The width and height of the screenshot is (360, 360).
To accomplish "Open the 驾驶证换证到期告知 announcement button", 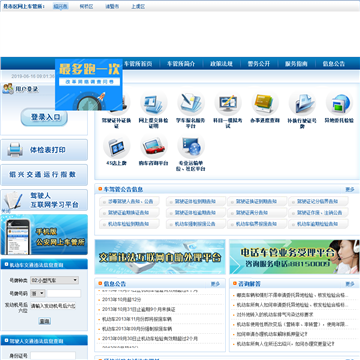I will tap(257, 201).
